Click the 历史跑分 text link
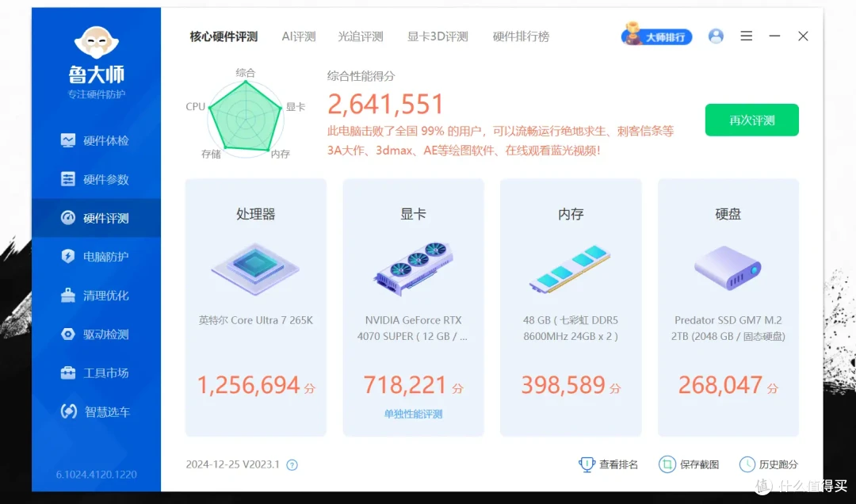856x504 pixels. tap(778, 464)
